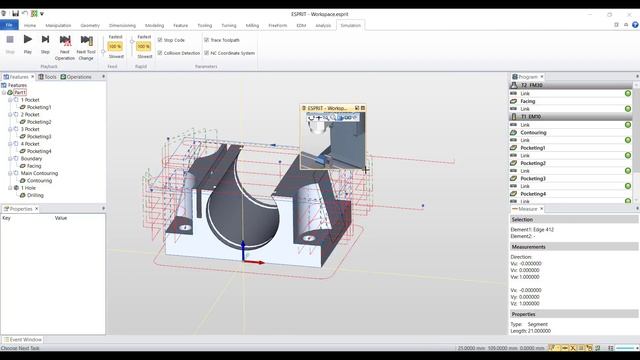Screen dimensions: 640x360
Task: Open the pin dropdown of Features panel
Action: pyautogui.click(x=103, y=77)
